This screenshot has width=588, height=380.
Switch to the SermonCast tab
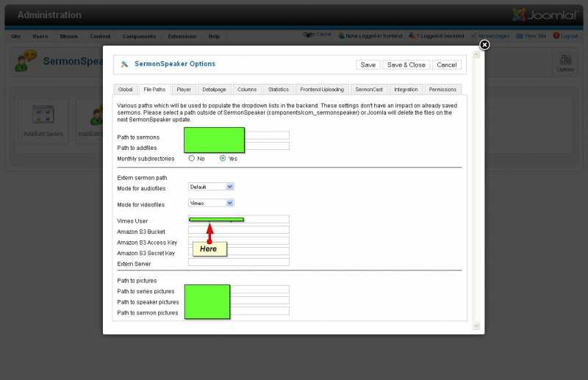pos(369,89)
